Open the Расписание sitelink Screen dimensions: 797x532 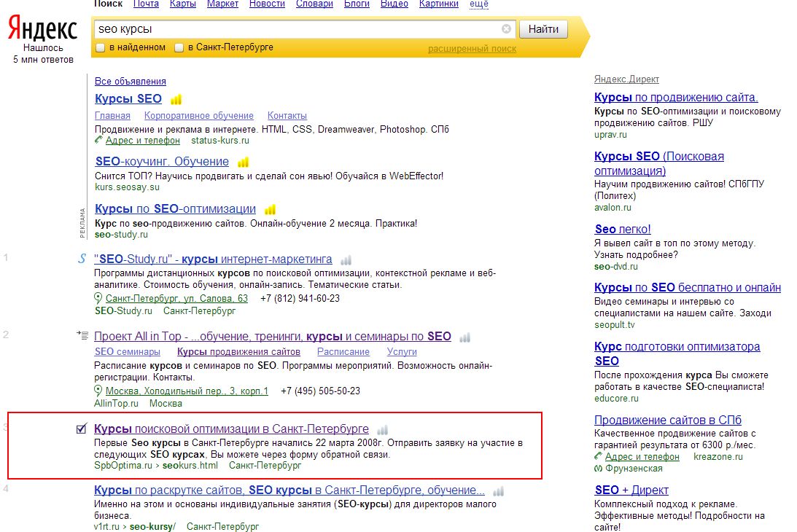pos(343,351)
